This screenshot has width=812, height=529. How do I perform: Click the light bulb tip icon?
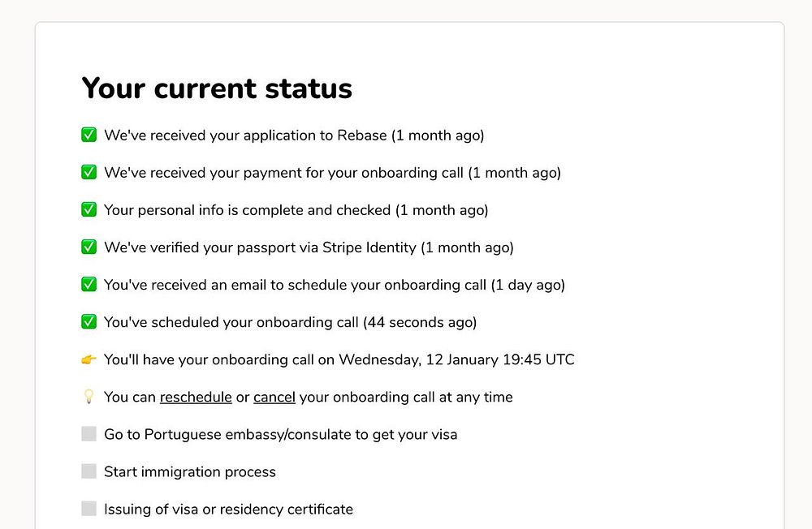[x=89, y=397]
